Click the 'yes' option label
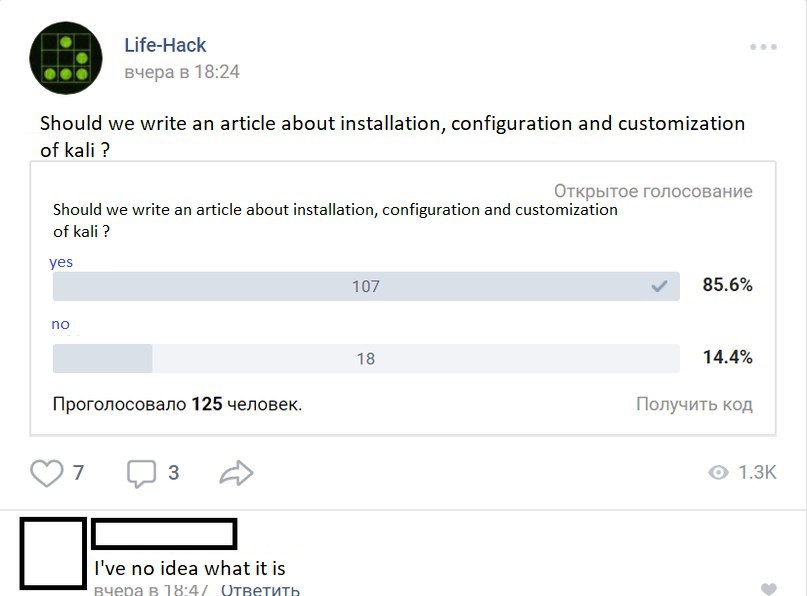The height and width of the screenshot is (596, 807). (61, 262)
